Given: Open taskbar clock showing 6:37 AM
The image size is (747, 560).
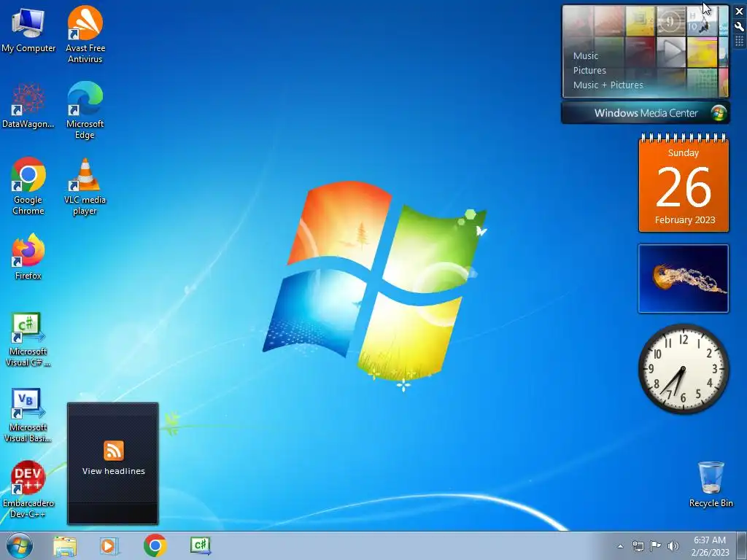Looking at the screenshot, I should click(x=710, y=546).
